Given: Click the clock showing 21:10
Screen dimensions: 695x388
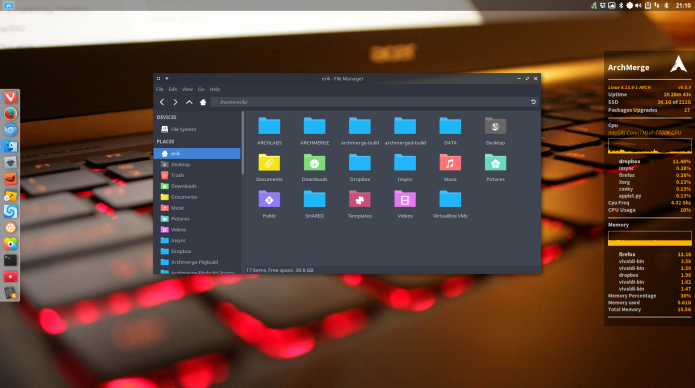Looking at the screenshot, I should [x=683, y=5].
